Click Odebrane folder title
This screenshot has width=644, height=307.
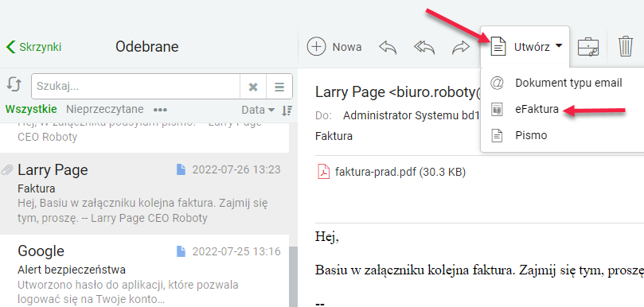pos(147,47)
